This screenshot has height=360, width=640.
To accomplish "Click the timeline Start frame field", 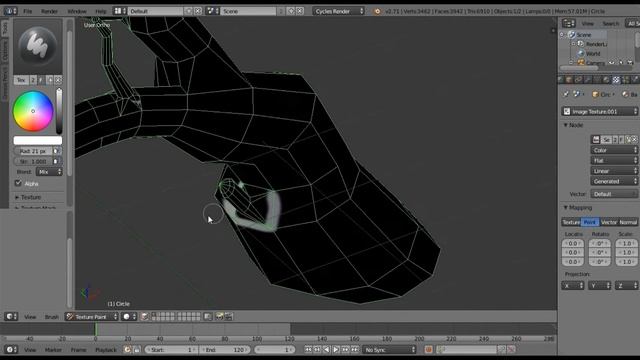I will (172, 350).
